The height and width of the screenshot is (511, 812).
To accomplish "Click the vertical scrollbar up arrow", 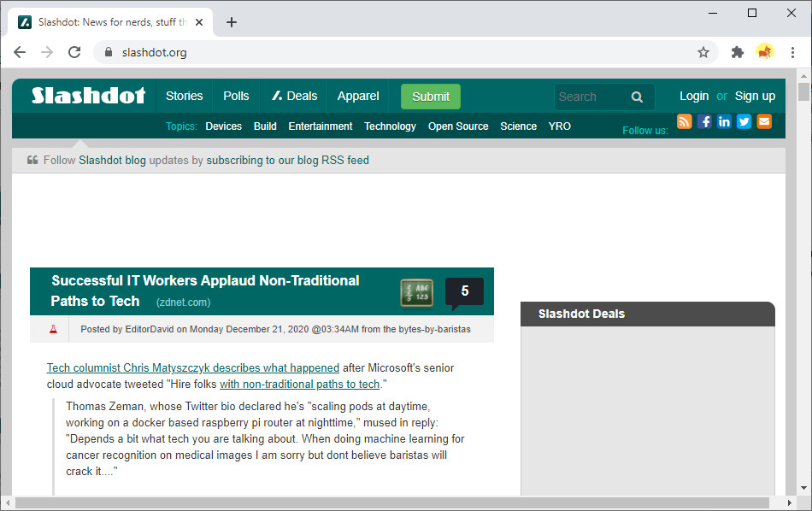I will (803, 76).
